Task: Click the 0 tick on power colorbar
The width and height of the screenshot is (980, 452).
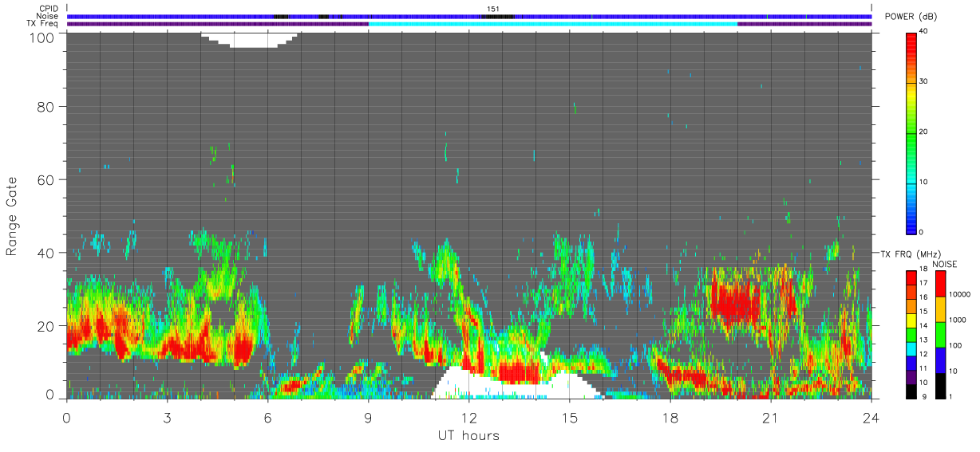Action: tap(922, 232)
